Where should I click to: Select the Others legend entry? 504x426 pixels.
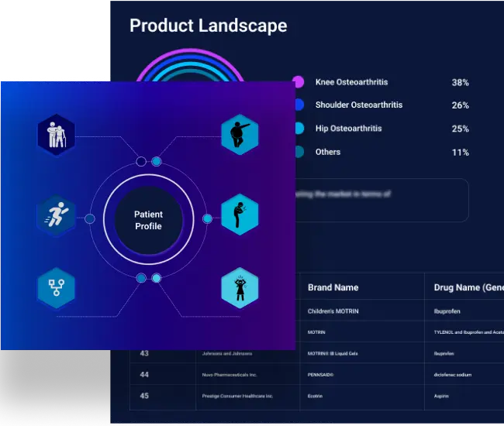point(327,152)
